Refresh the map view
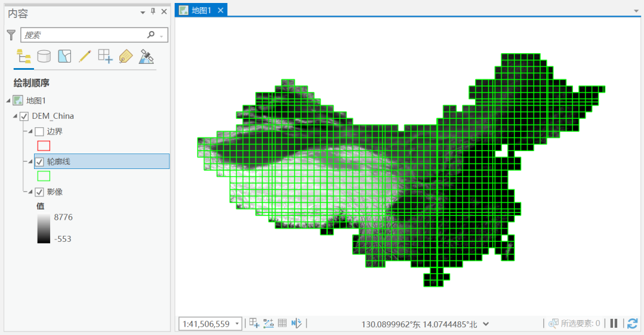 tap(632, 324)
